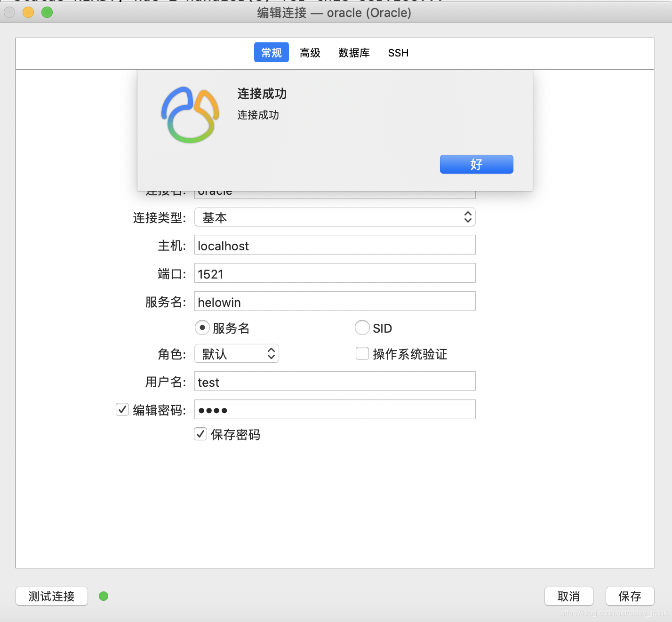
Task: Switch to the 常规 tab
Action: [x=272, y=52]
